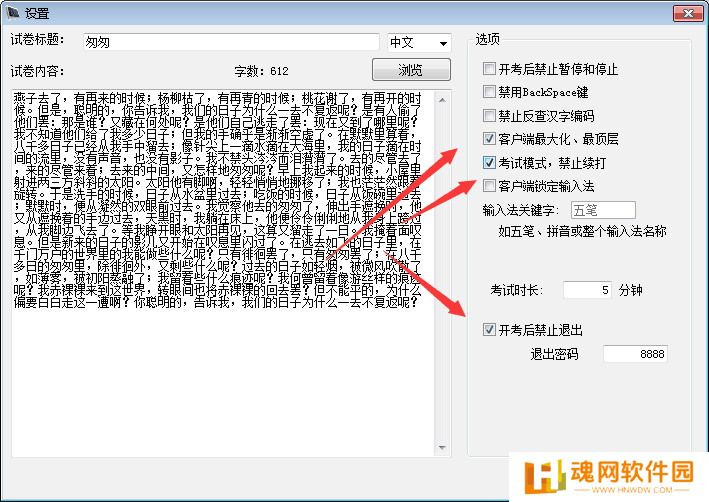Click the 浏览 browse button

tap(411, 70)
